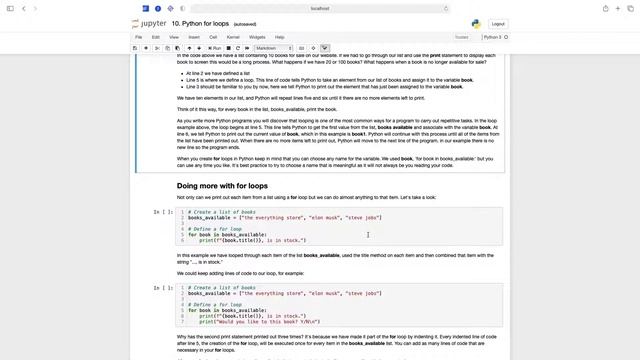This screenshot has height=360, width=640.
Task: Click the Python logo icon
Action: click(x=476, y=24)
